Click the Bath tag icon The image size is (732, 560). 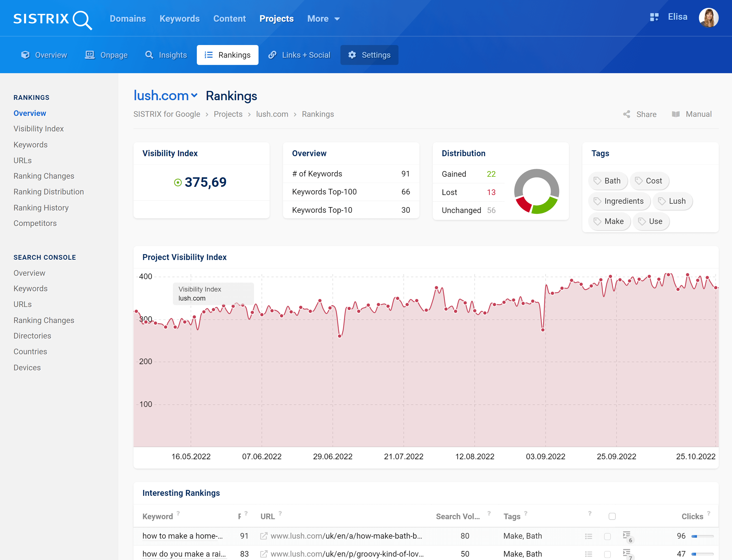(597, 181)
